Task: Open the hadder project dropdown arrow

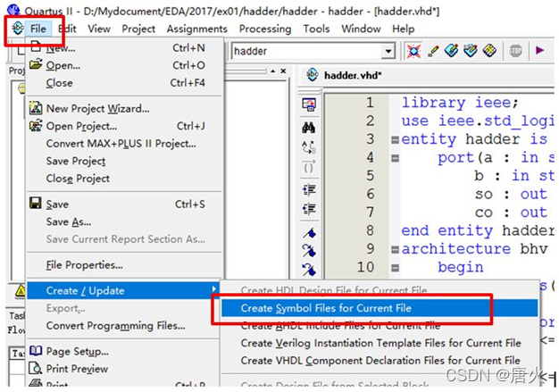Action: pos(388,51)
